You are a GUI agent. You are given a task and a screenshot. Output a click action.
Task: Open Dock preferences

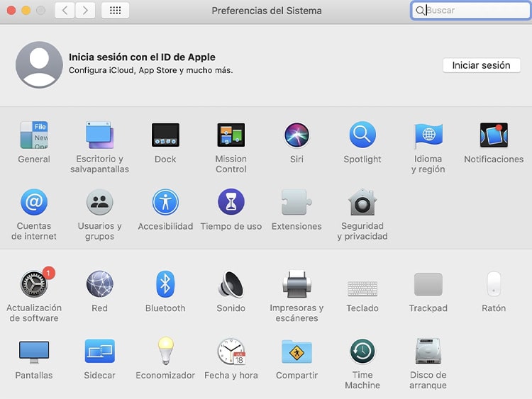165,135
